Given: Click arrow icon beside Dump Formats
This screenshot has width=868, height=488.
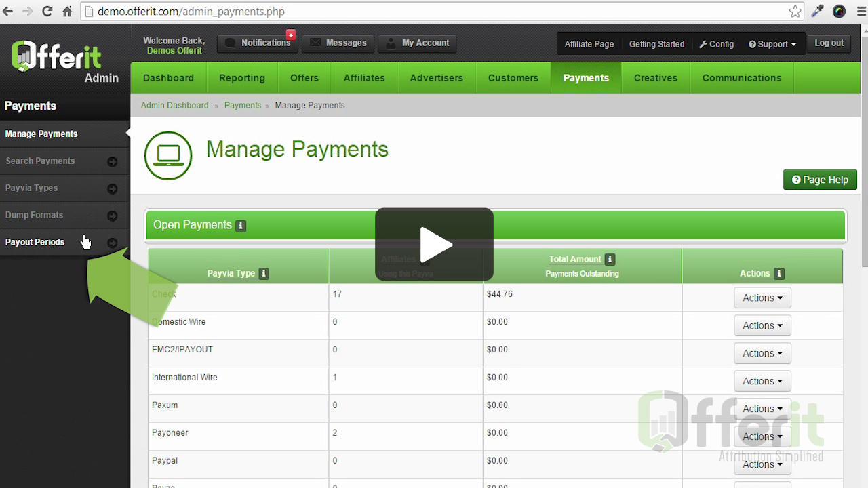Looking at the screenshot, I should 113,216.
